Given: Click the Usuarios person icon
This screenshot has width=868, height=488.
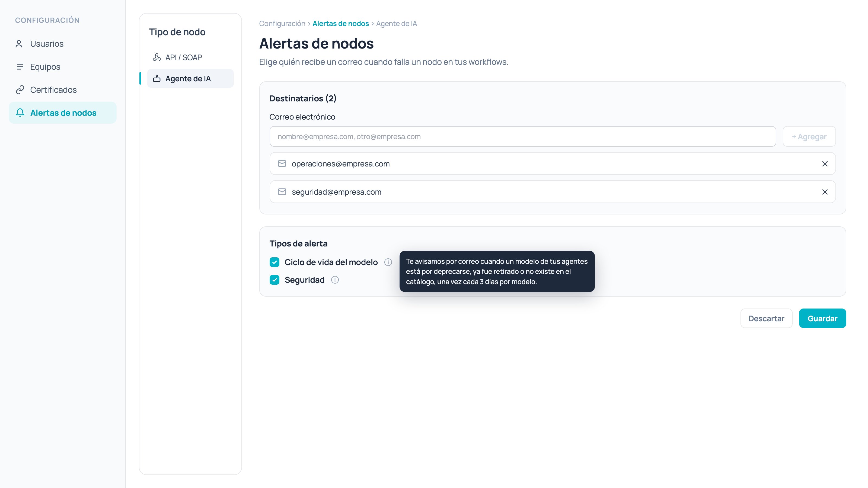Looking at the screenshot, I should 19,44.
